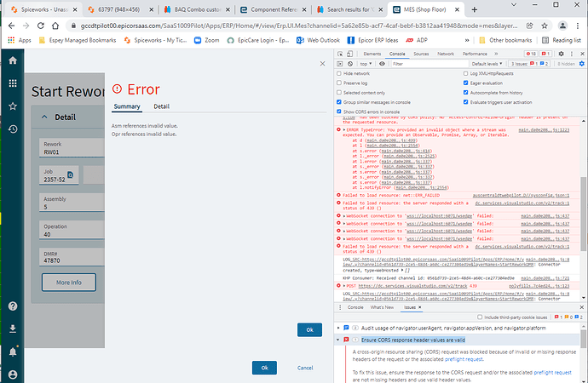The width and height of the screenshot is (588, 383).
Task: Open the help question mark icon
Action: [13, 306]
